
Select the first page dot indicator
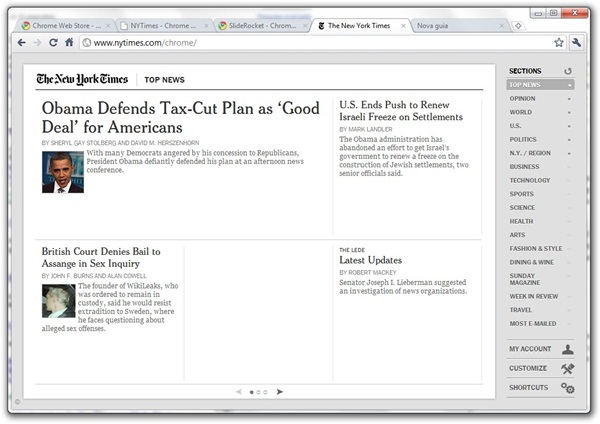point(251,392)
